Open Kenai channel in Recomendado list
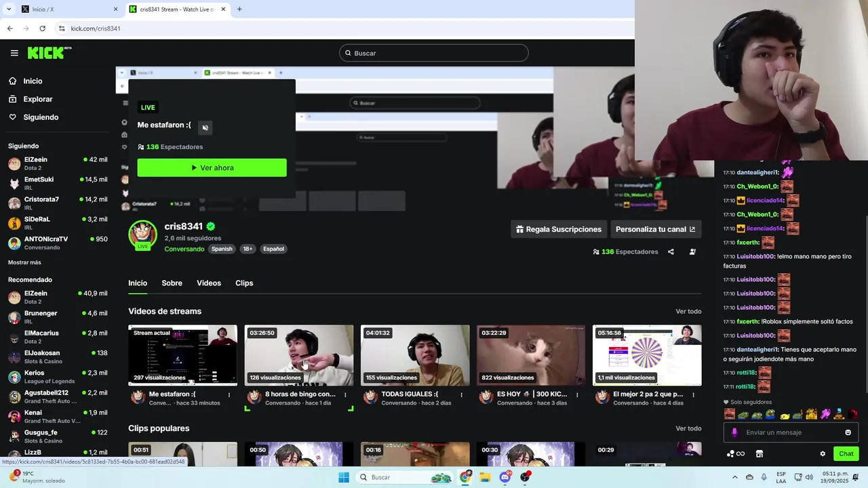Screen dimensions: 868x488 click(x=58, y=416)
